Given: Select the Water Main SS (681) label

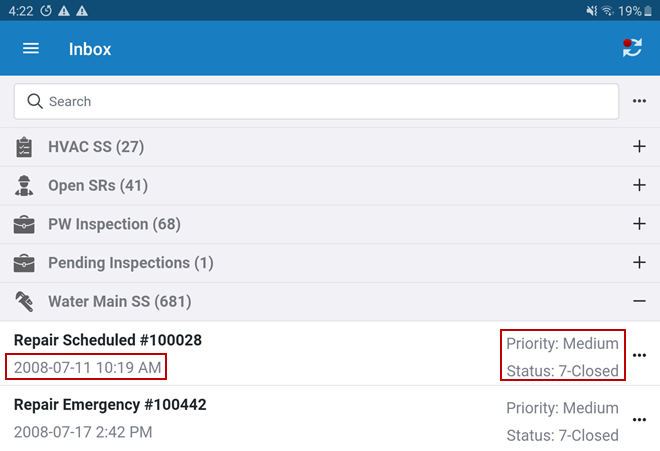Looking at the screenshot, I should pyautogui.click(x=119, y=301).
